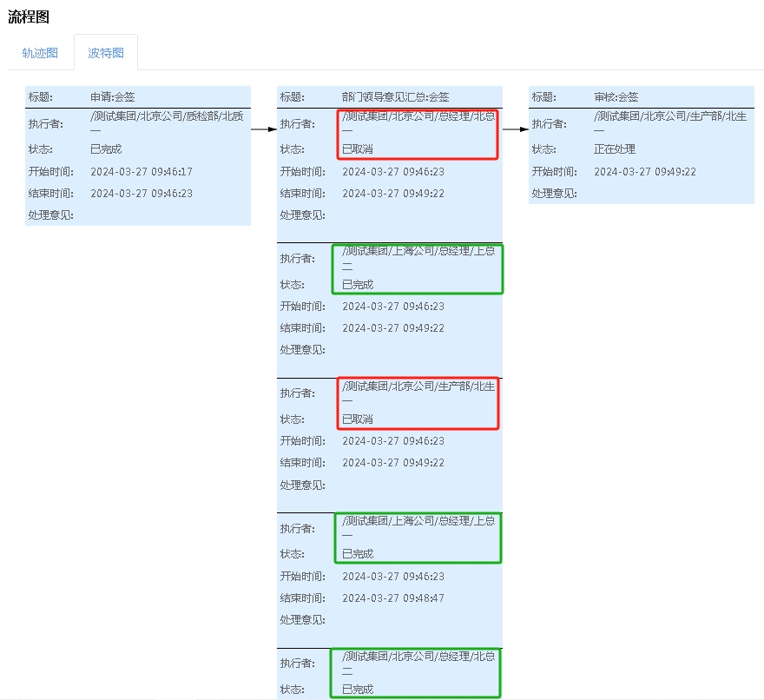Select the 波特图 tab
764x700 pixels.
pos(106,53)
